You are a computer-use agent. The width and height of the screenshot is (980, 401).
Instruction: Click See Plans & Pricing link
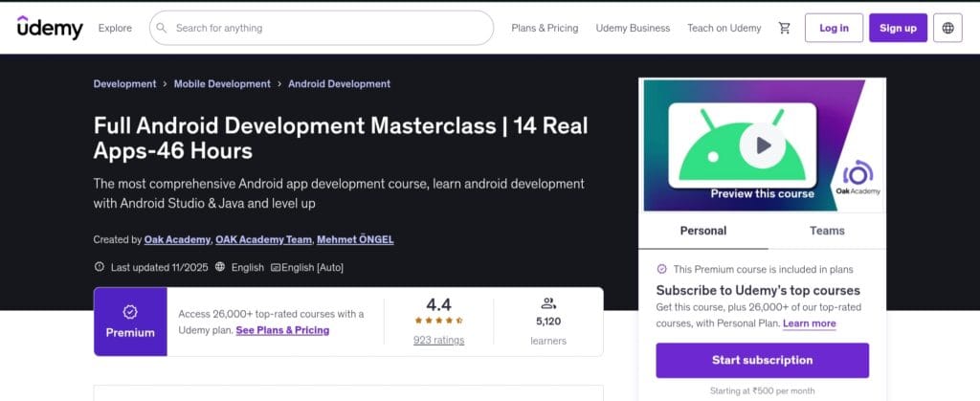(x=282, y=330)
